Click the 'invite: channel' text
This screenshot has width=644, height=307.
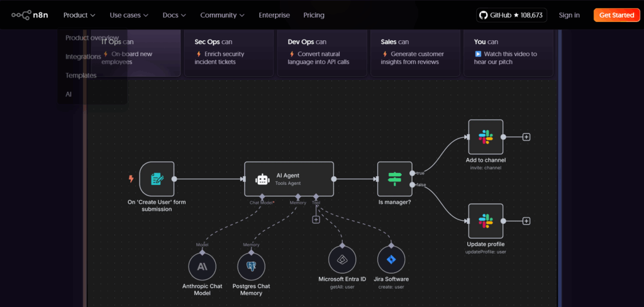coord(486,168)
